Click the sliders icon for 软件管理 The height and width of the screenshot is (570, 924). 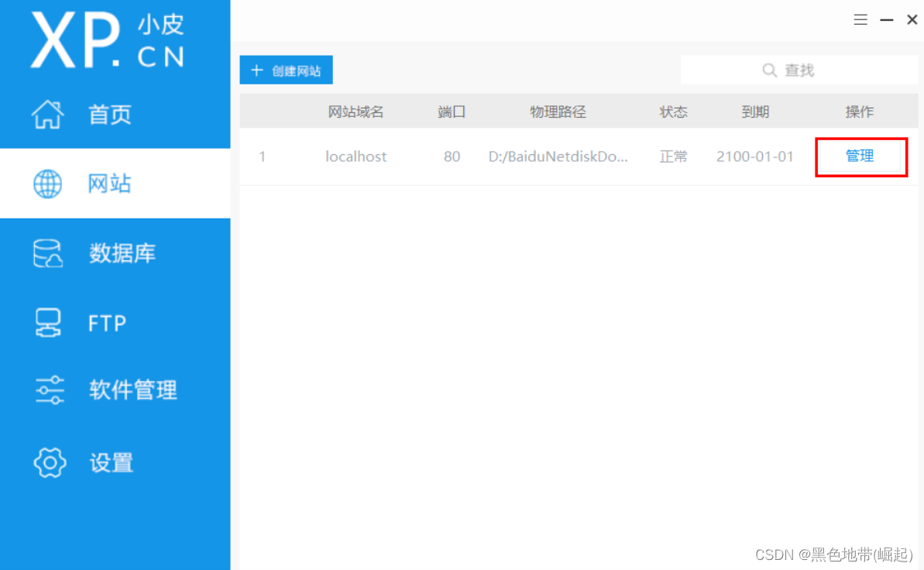(50, 390)
